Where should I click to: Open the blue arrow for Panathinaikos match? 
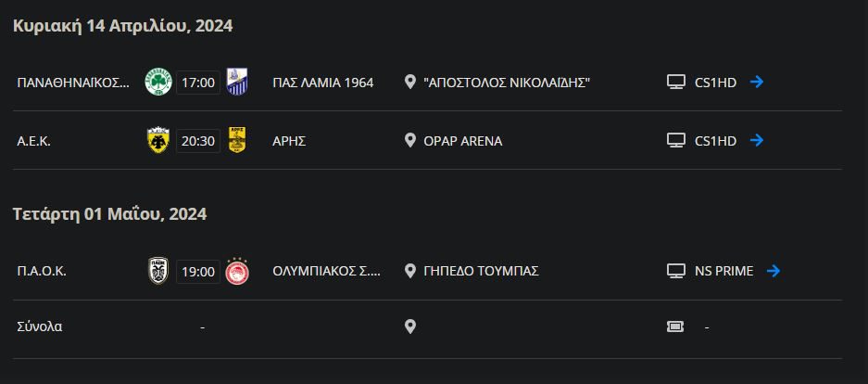[756, 83]
